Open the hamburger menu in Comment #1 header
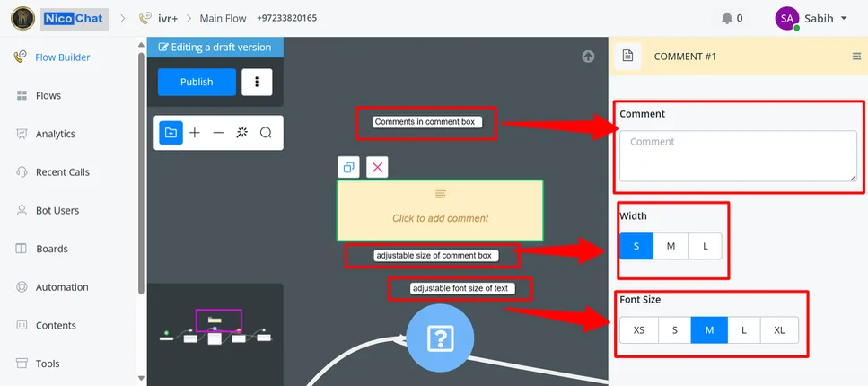Viewport: 868px width, 386px height. (856, 57)
